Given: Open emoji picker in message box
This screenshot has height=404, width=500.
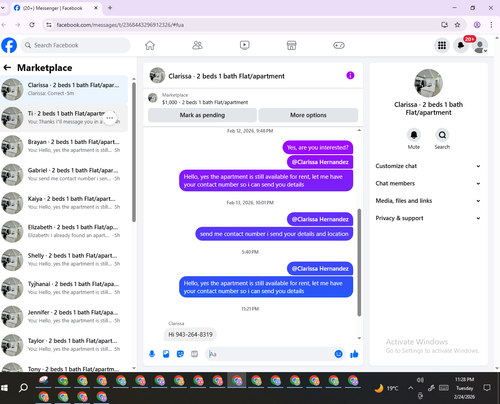Looking at the screenshot, I should coord(338,354).
